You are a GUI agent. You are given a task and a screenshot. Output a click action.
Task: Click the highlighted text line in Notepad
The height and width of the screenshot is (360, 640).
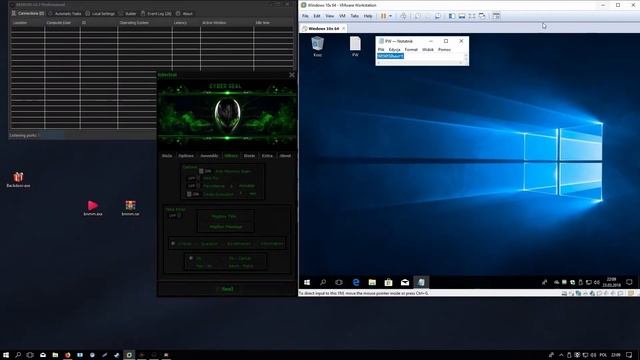390,56
